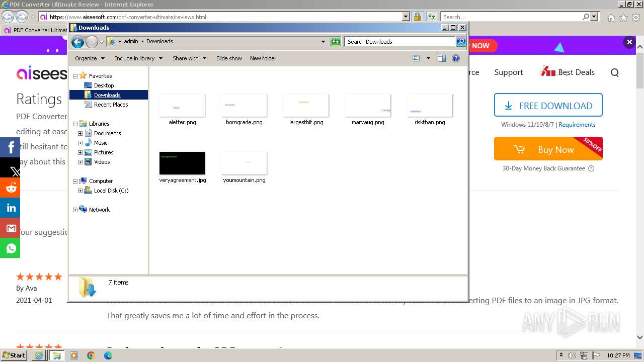The height and width of the screenshot is (362, 644).
Task: Share page via Gmail sidebar icon
Action: pyautogui.click(x=10, y=228)
